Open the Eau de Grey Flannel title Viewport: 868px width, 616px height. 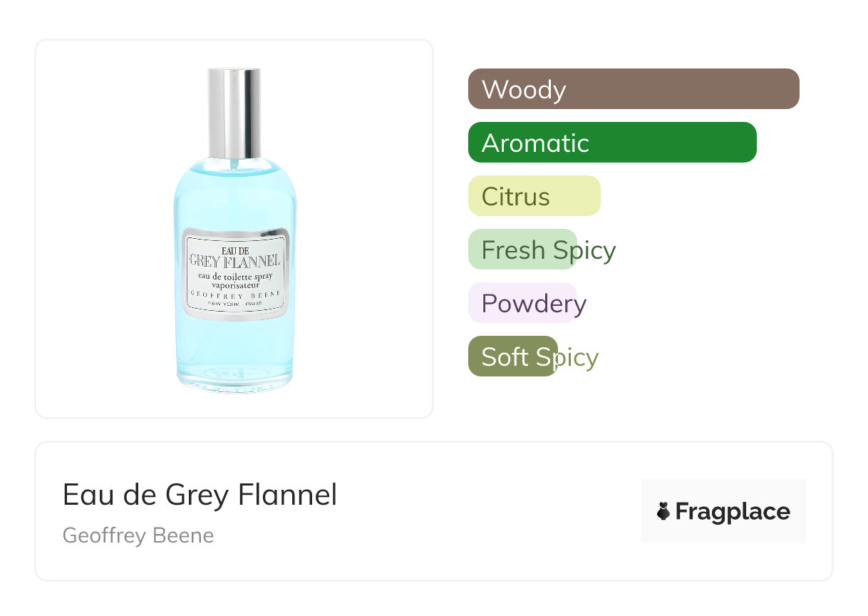click(200, 495)
